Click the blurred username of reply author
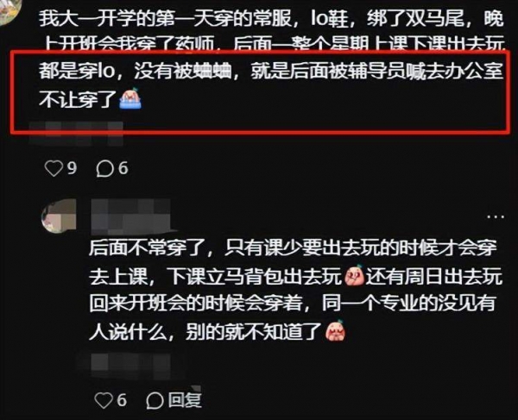 131,216
